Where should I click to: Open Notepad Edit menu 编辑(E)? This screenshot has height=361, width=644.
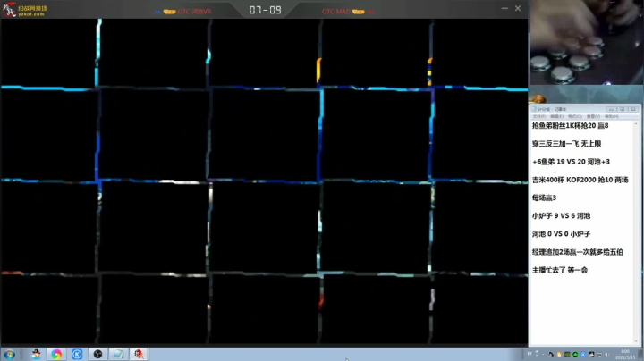pyautogui.click(x=556, y=116)
